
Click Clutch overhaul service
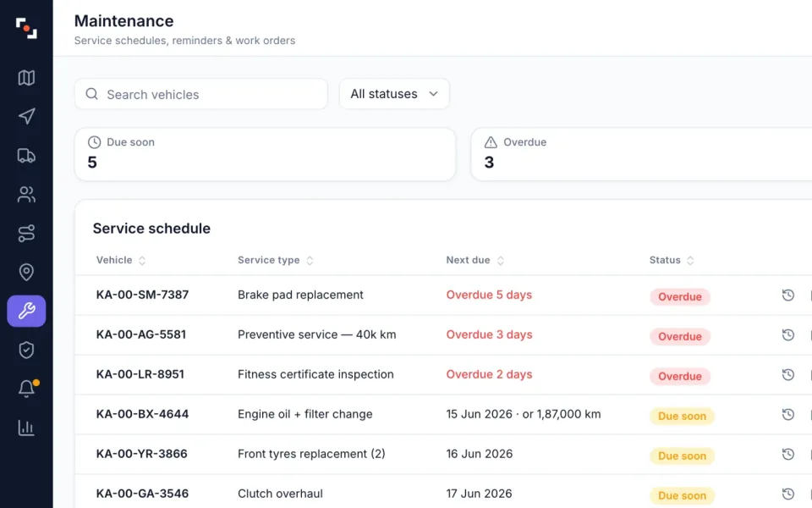(x=280, y=494)
